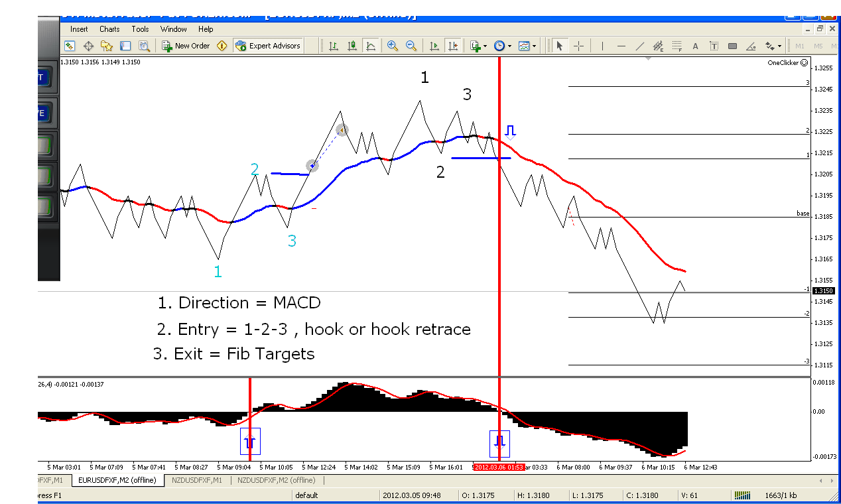This screenshot has height=504, width=841.
Task: Open the Charts menu
Action: 109,29
